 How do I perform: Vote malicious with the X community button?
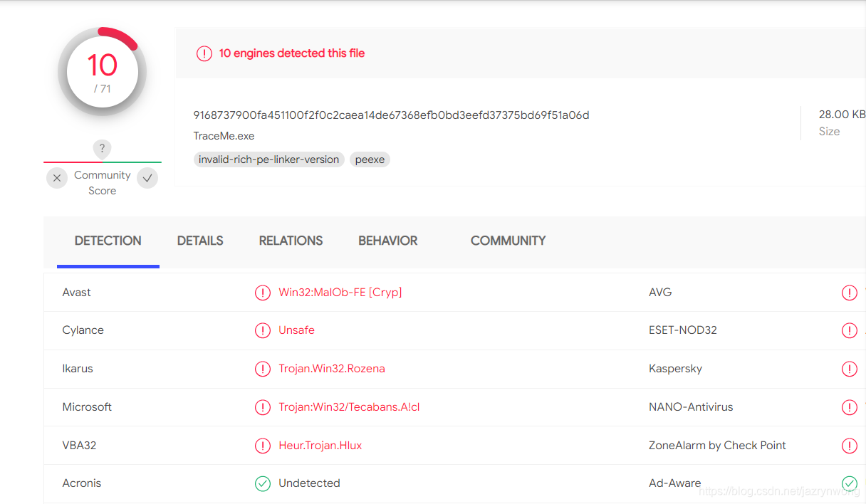(57, 178)
